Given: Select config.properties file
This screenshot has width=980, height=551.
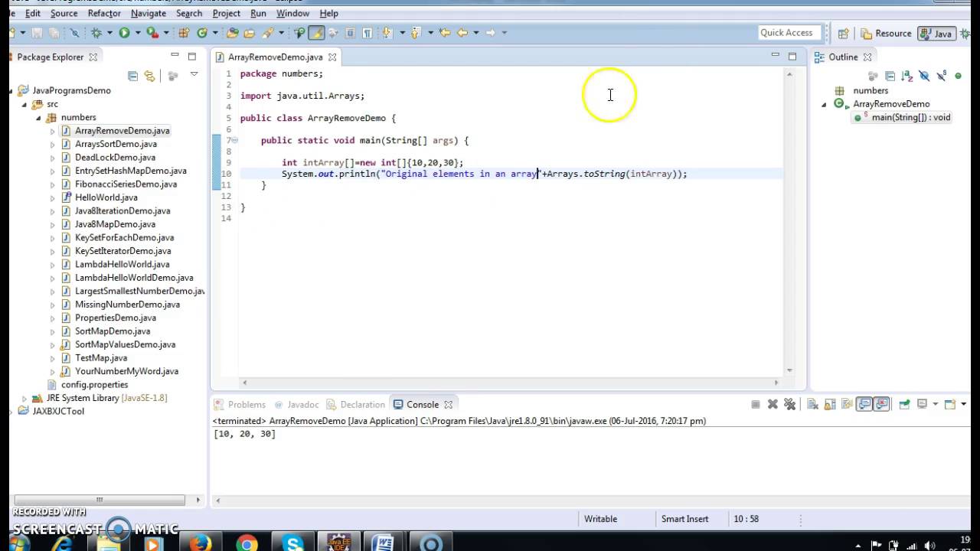Looking at the screenshot, I should click(94, 385).
